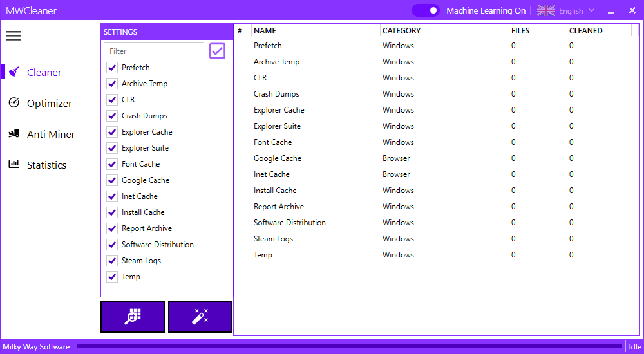Uncheck the Explorer Cache checkbox
The height and width of the screenshot is (354, 644).
coord(112,132)
